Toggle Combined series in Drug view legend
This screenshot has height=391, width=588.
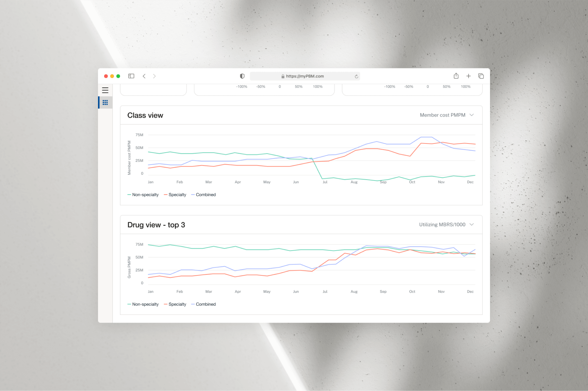(x=203, y=304)
